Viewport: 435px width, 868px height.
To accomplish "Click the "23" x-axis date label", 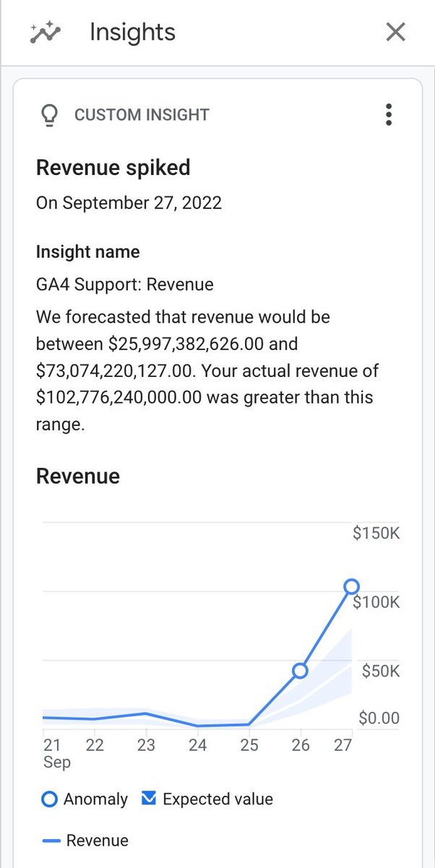I will tap(147, 745).
